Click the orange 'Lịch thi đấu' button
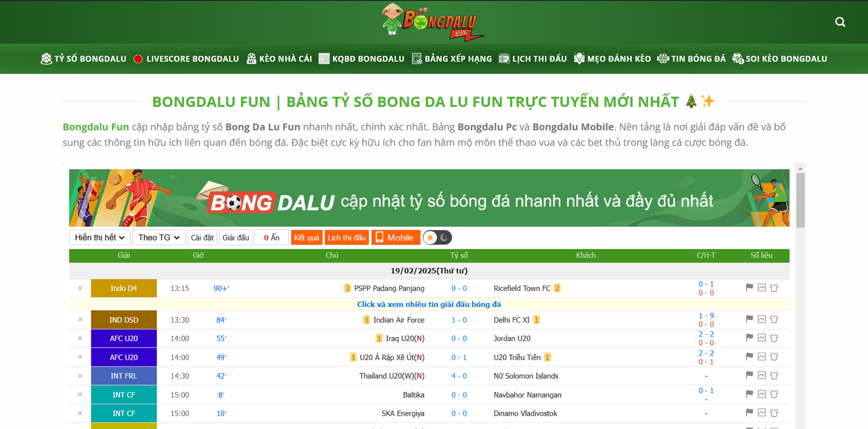The width and height of the screenshot is (868, 429). (x=347, y=238)
